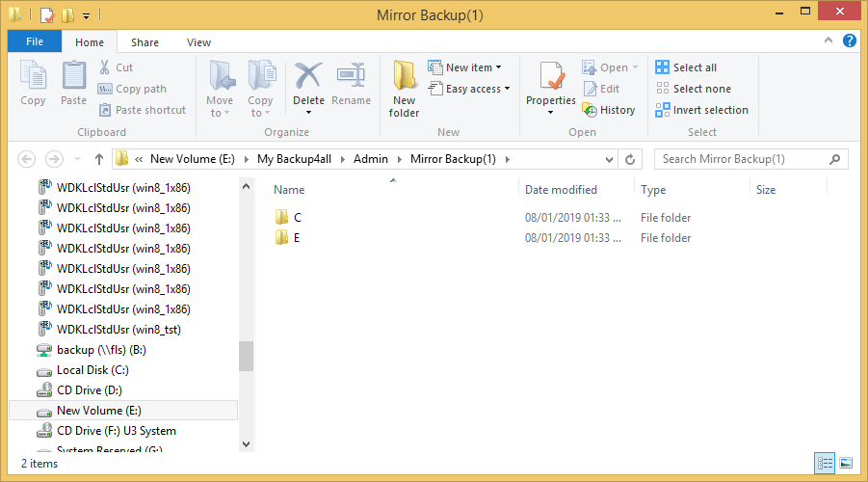Click Edit in the Open group
Screen dimensions: 868x482
(x=601, y=89)
